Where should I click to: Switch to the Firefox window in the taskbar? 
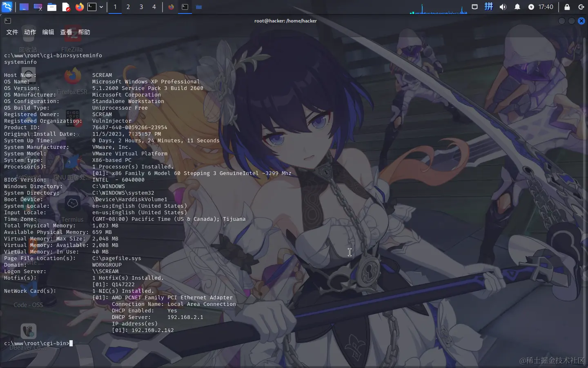171,7
